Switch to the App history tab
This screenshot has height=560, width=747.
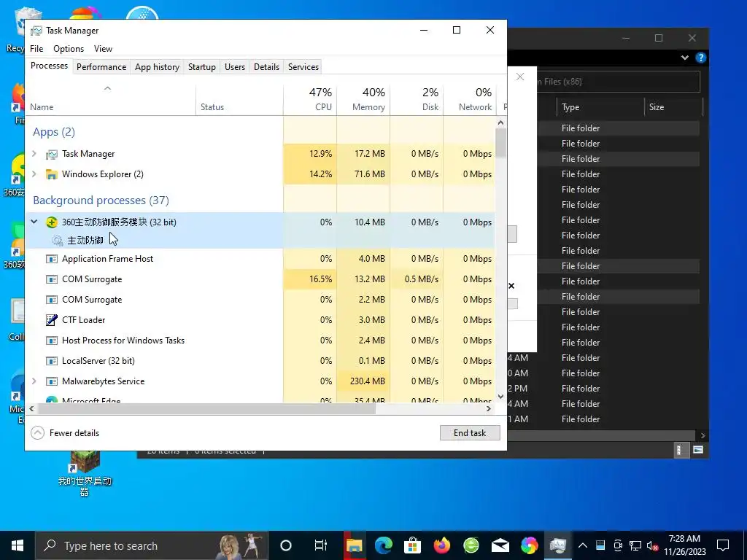158,67
